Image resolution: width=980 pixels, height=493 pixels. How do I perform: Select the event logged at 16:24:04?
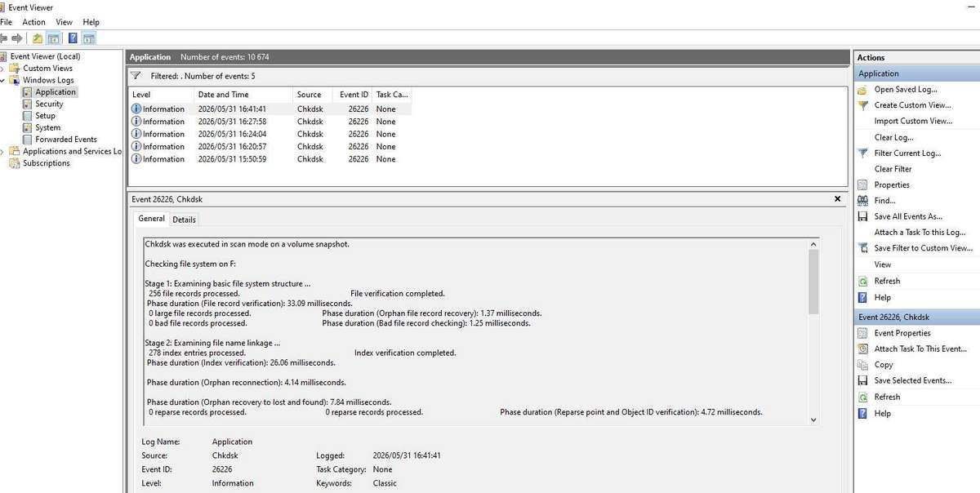point(270,134)
